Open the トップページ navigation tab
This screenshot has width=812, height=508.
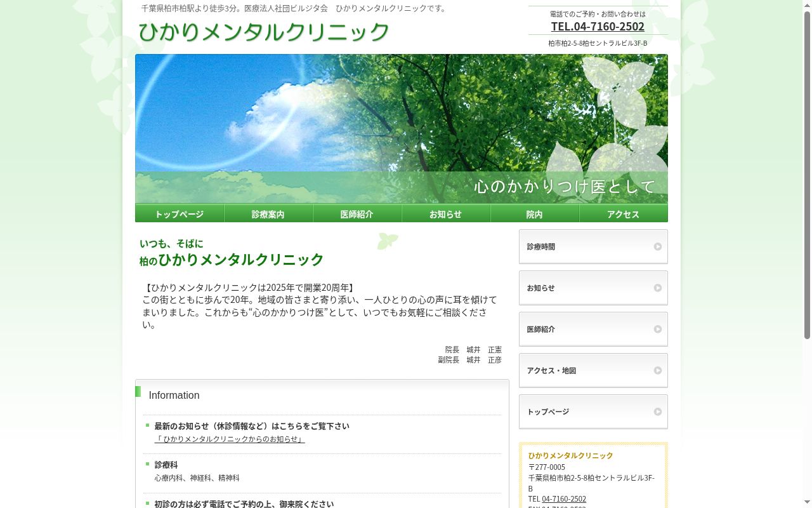click(180, 213)
